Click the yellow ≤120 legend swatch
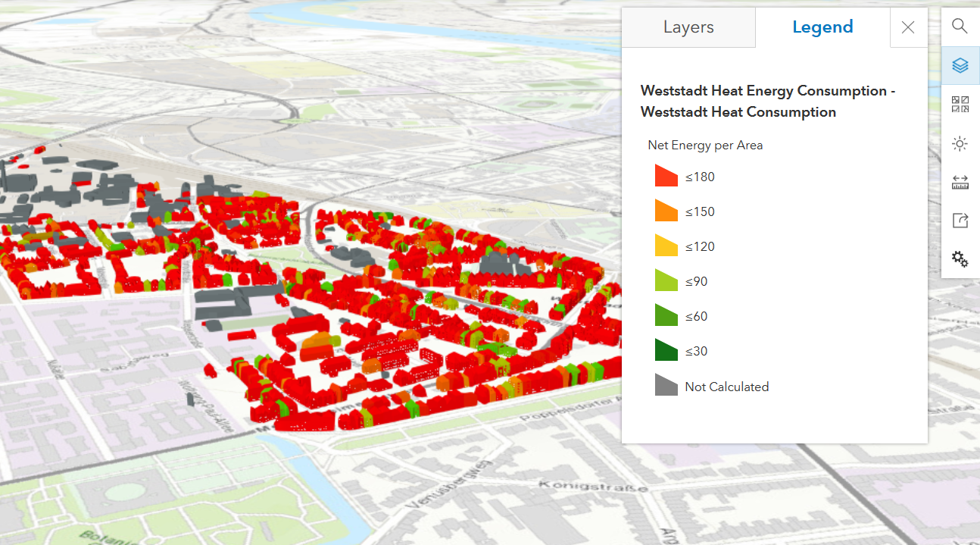Screen dimensions: 980x545 666,246
